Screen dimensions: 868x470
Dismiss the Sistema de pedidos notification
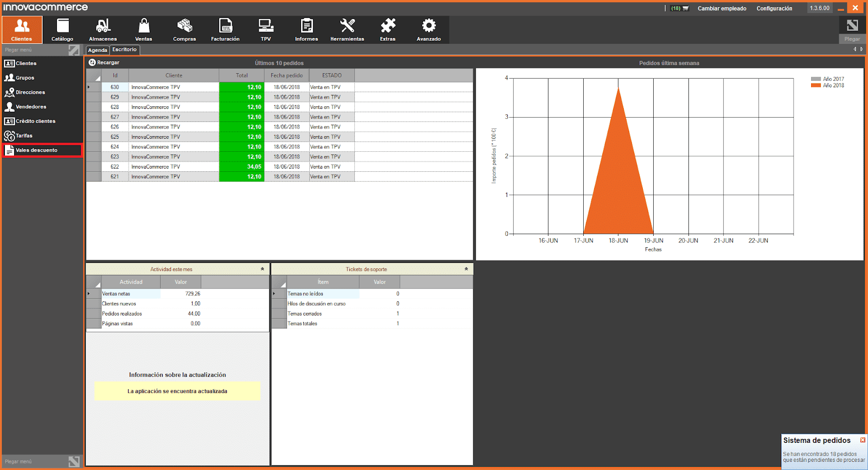pos(863,440)
